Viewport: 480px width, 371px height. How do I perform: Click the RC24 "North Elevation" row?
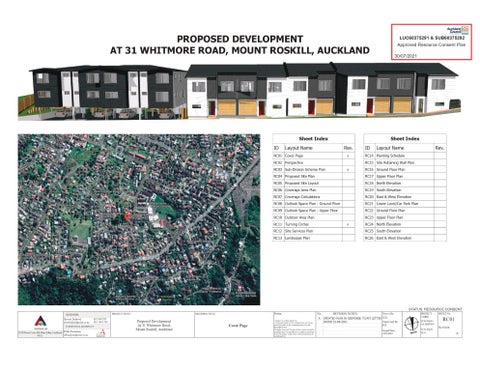point(405,224)
